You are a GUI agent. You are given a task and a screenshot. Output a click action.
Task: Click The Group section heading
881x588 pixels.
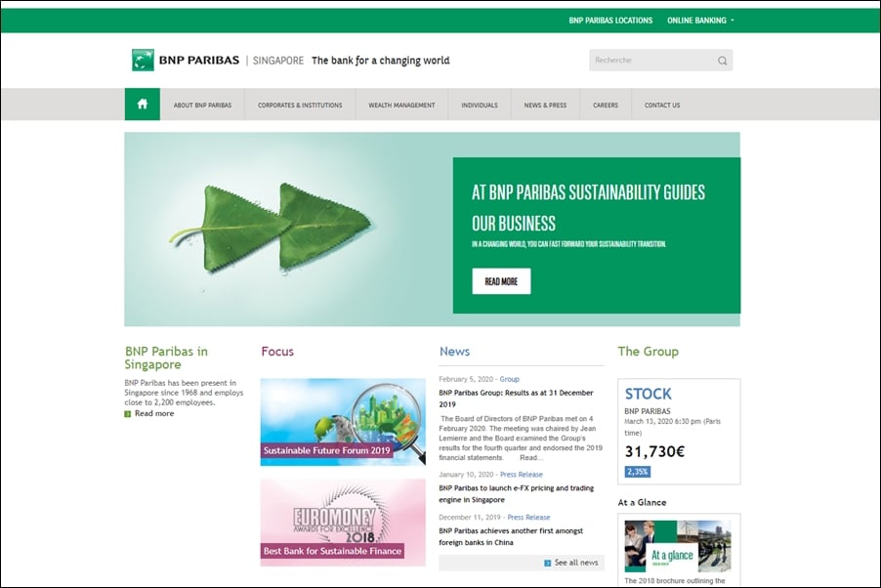(648, 352)
